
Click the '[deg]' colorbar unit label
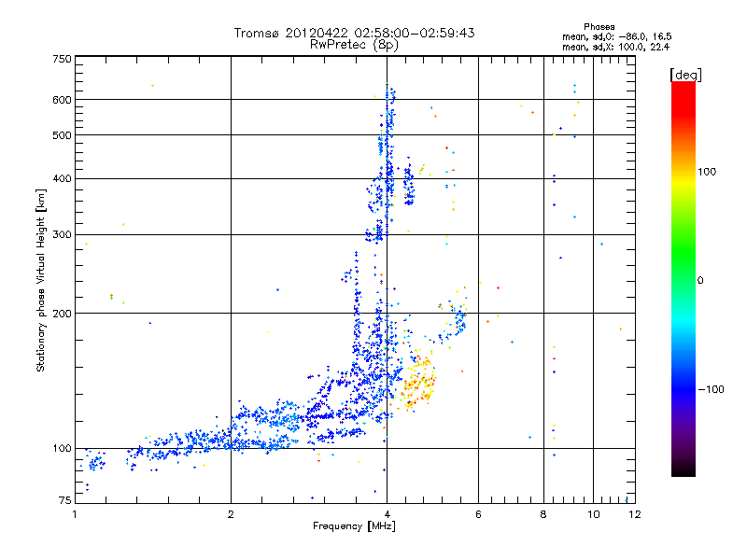[x=685, y=75]
